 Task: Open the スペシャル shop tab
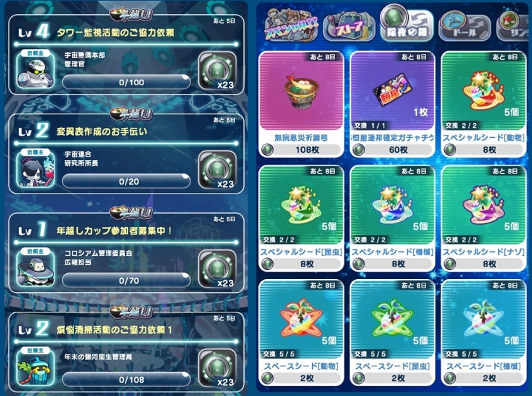coord(291,26)
